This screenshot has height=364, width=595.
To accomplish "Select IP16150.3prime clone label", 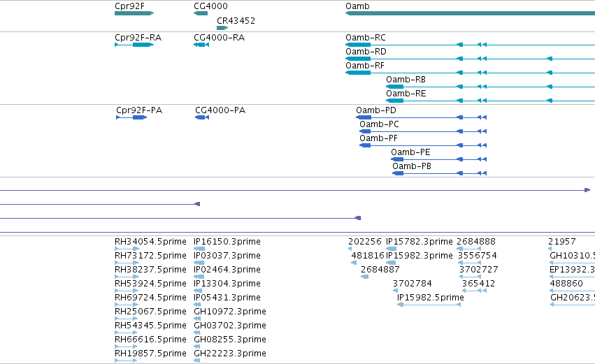I will 227,242.
